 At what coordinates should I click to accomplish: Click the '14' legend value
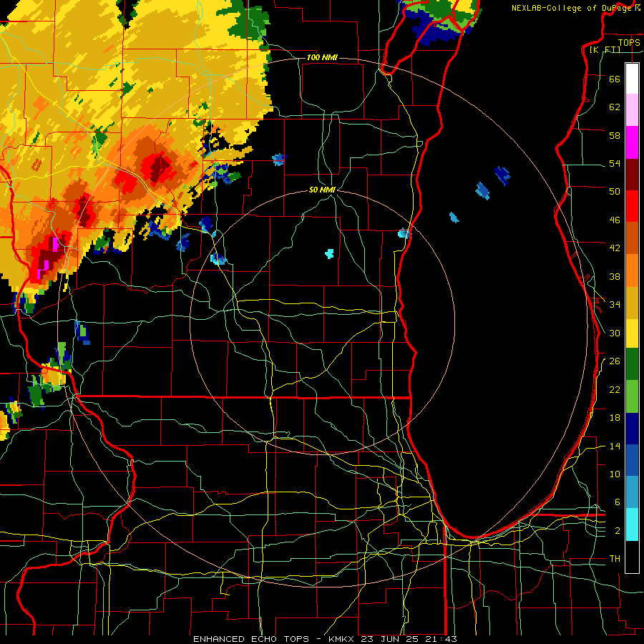point(615,446)
